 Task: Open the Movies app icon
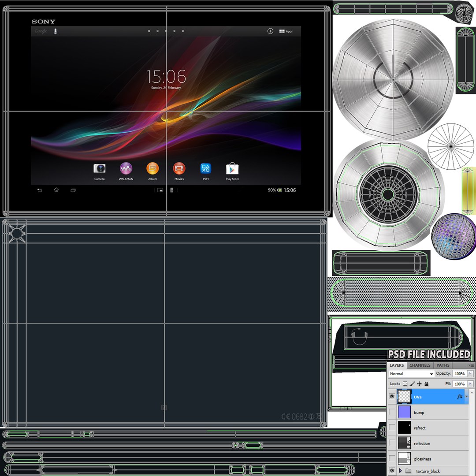click(179, 168)
